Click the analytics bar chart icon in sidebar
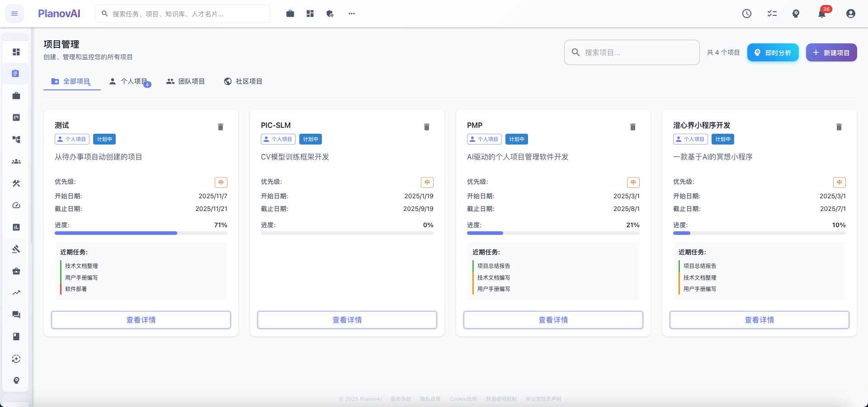Image resolution: width=868 pixels, height=407 pixels. pos(16,227)
